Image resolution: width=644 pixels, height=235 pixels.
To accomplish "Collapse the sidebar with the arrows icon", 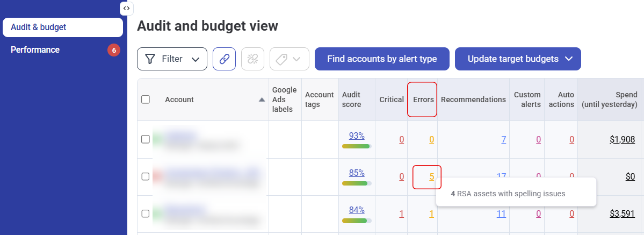I will (x=126, y=8).
